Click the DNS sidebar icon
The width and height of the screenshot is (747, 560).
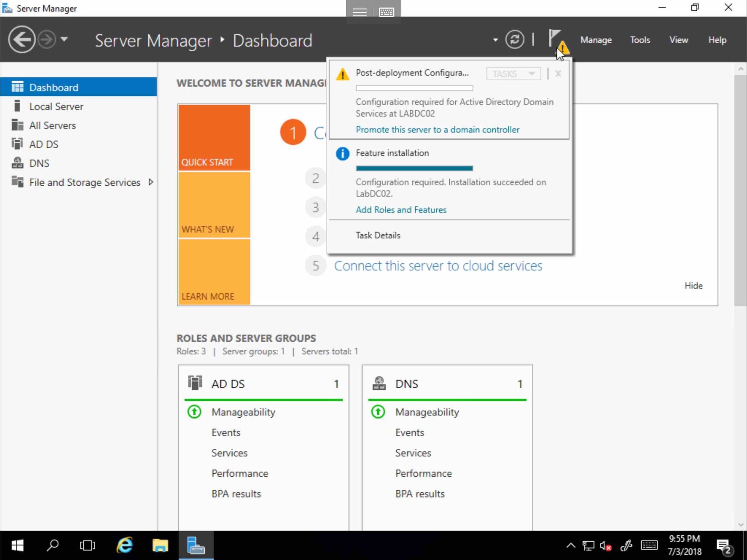[x=17, y=163]
